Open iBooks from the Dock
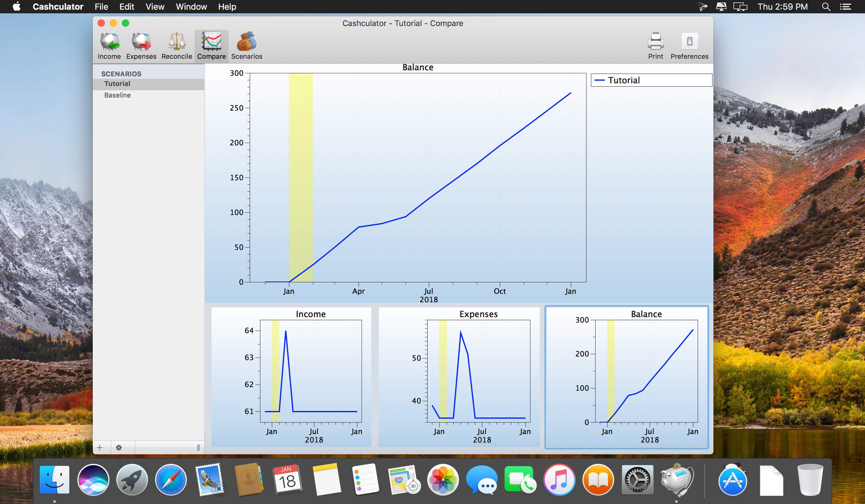 pyautogui.click(x=598, y=480)
